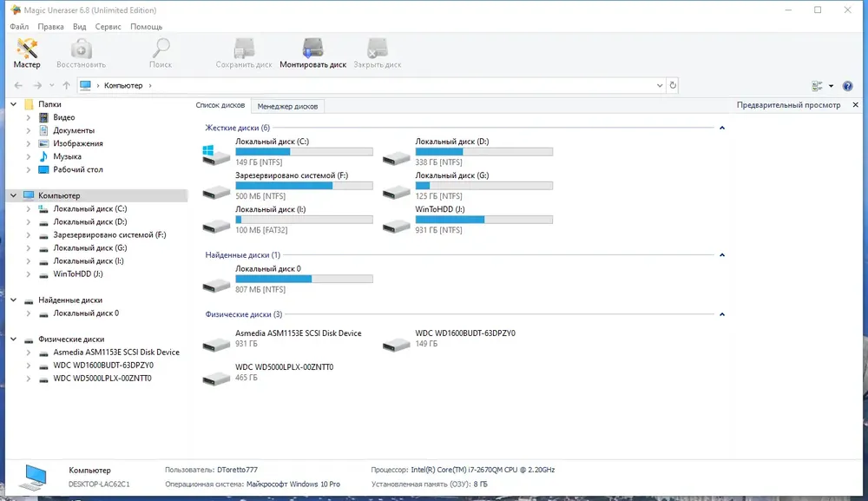Expand the Документы folder in tree
The height and width of the screenshot is (501, 868).
click(x=29, y=130)
